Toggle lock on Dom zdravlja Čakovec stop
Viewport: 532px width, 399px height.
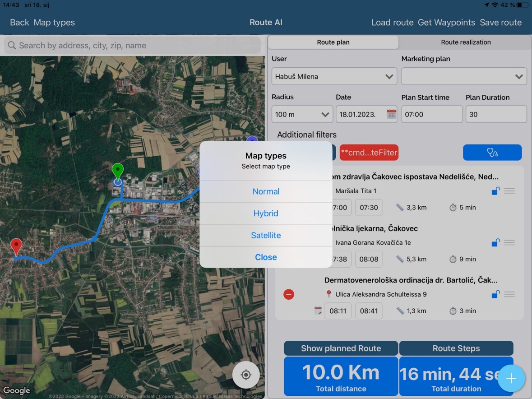point(495,191)
